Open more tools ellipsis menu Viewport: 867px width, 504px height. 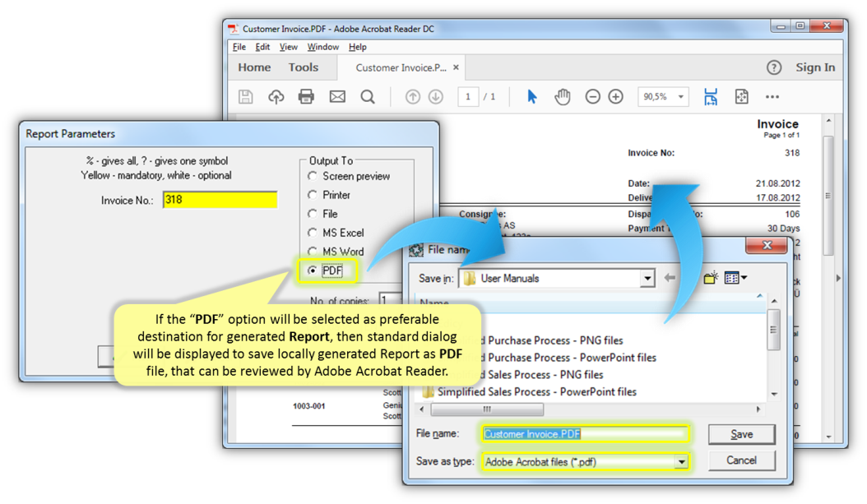coord(772,97)
